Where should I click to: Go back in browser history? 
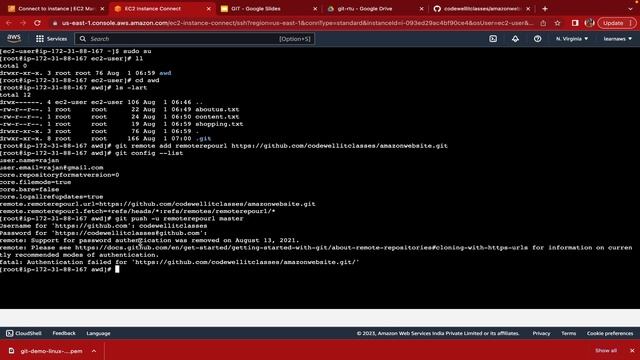[9, 23]
